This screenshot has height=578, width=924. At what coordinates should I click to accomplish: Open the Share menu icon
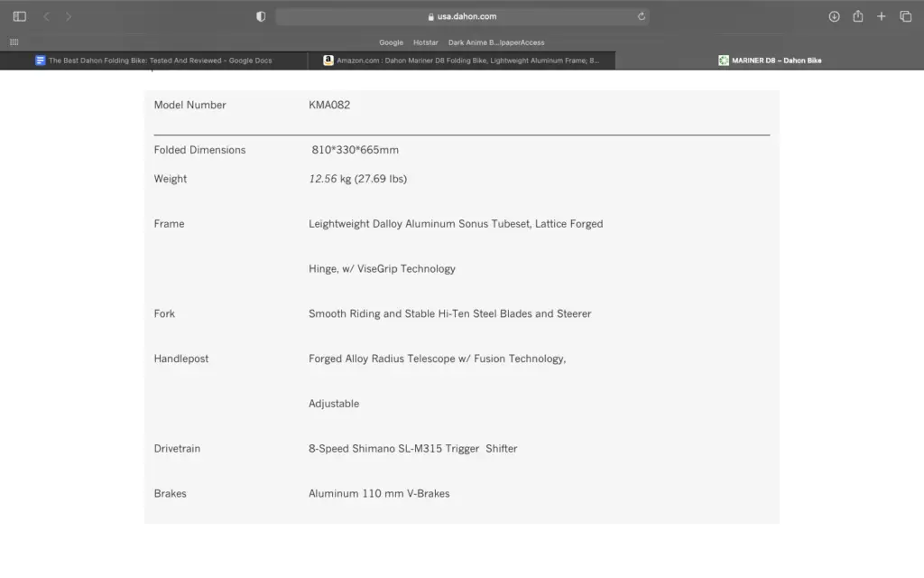(x=858, y=16)
